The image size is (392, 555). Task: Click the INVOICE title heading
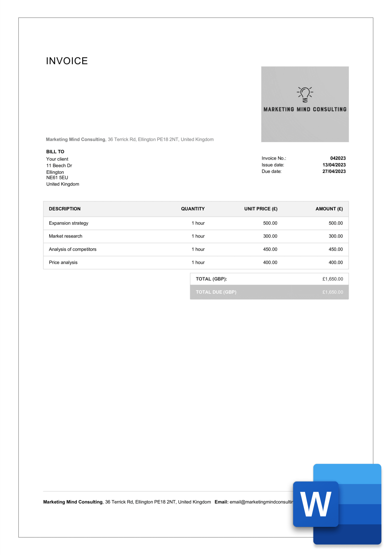point(67,61)
